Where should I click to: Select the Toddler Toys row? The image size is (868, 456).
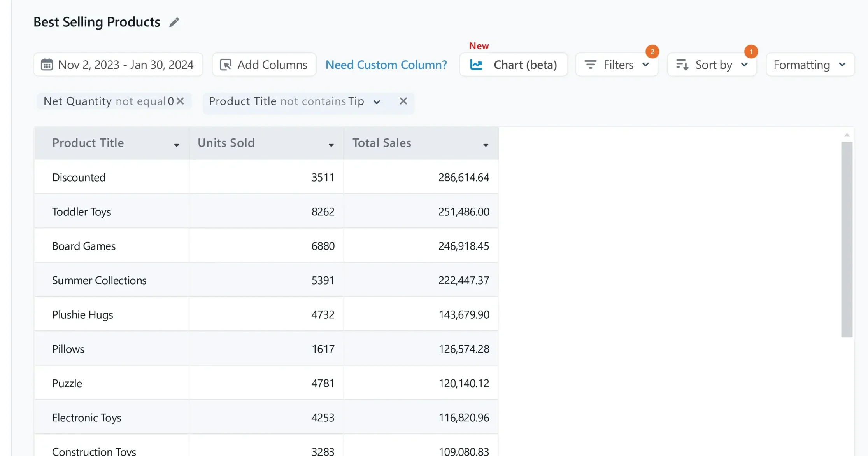[82, 211]
